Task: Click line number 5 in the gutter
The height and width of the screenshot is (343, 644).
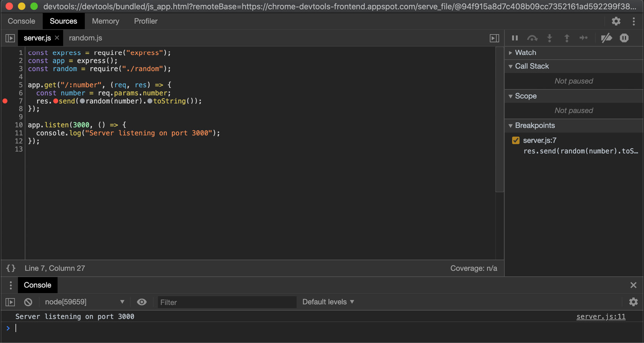Action: pyautogui.click(x=20, y=85)
